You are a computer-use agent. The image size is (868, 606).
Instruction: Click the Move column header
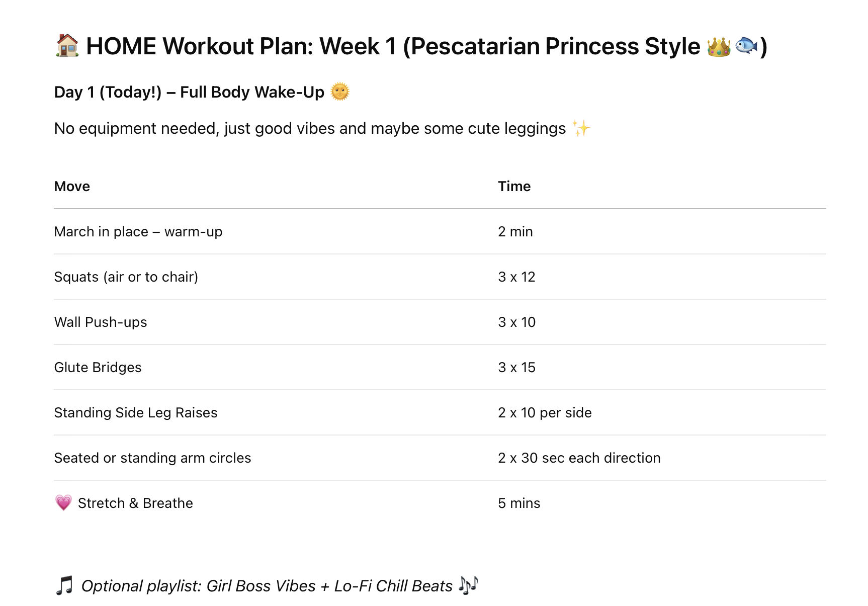pos(72,186)
